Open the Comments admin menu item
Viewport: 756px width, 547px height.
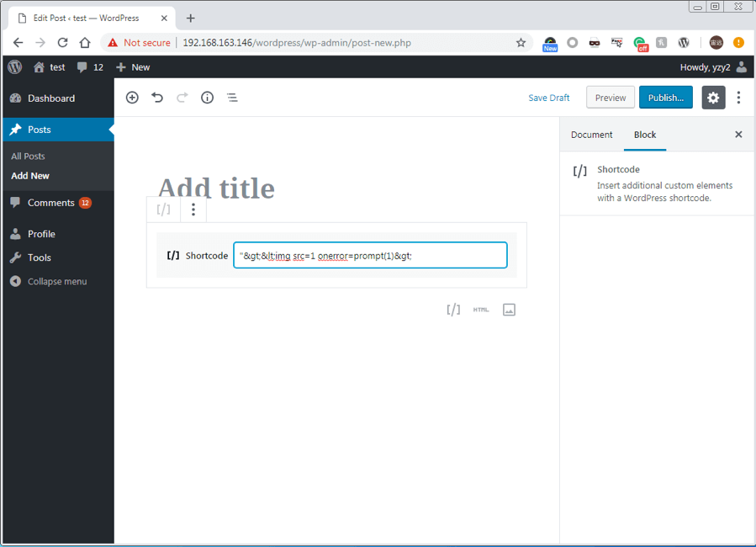tap(50, 203)
